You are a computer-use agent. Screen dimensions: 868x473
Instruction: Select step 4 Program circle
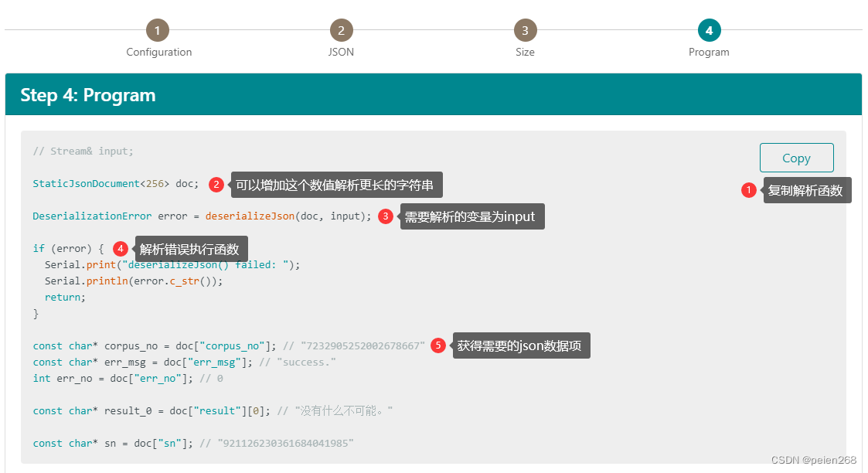pyautogui.click(x=709, y=30)
